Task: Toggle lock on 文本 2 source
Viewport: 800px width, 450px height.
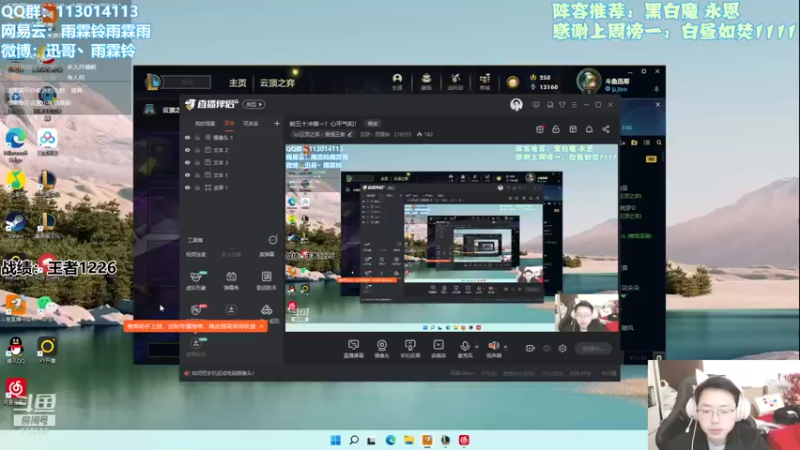Action: [197, 150]
